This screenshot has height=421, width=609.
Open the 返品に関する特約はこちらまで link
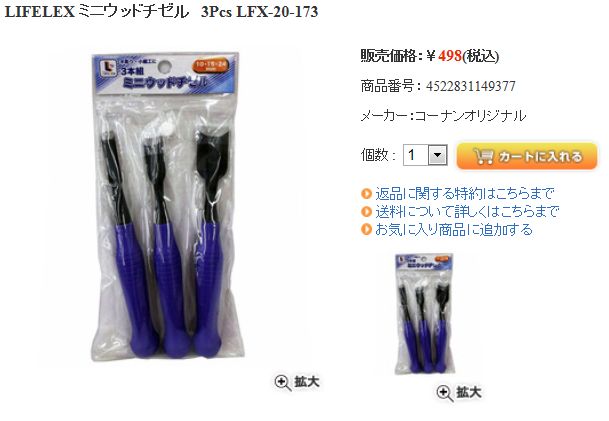(465, 193)
